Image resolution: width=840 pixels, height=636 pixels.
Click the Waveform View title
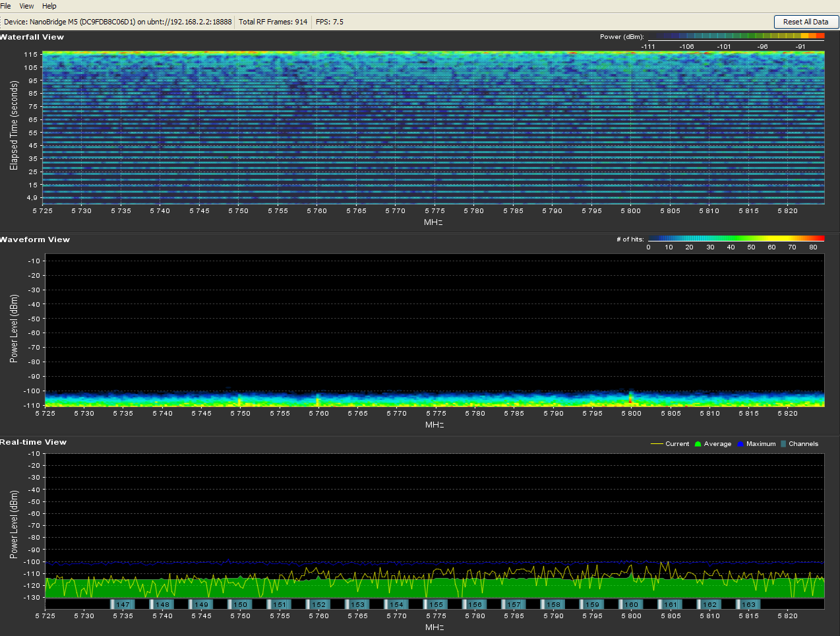pyautogui.click(x=35, y=239)
